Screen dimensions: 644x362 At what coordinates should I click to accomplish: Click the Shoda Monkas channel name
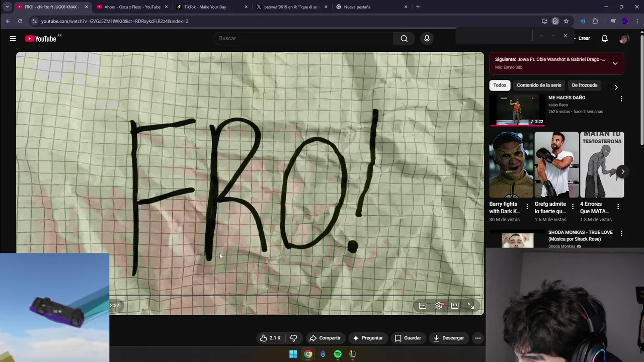(x=561, y=246)
